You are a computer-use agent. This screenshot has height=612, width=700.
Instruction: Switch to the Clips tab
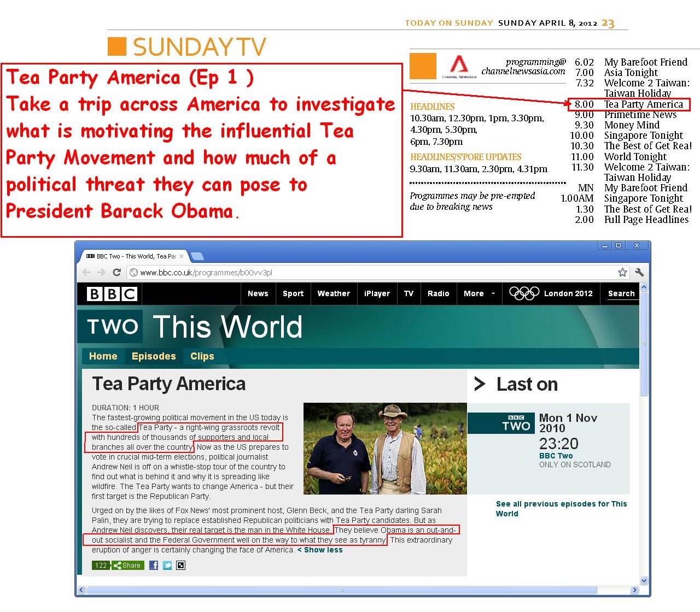pos(202,356)
